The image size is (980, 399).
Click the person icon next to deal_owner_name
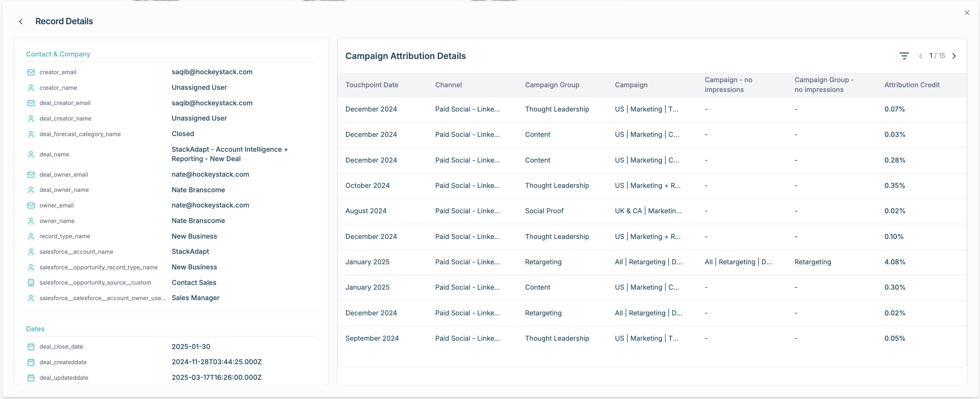click(x=31, y=190)
